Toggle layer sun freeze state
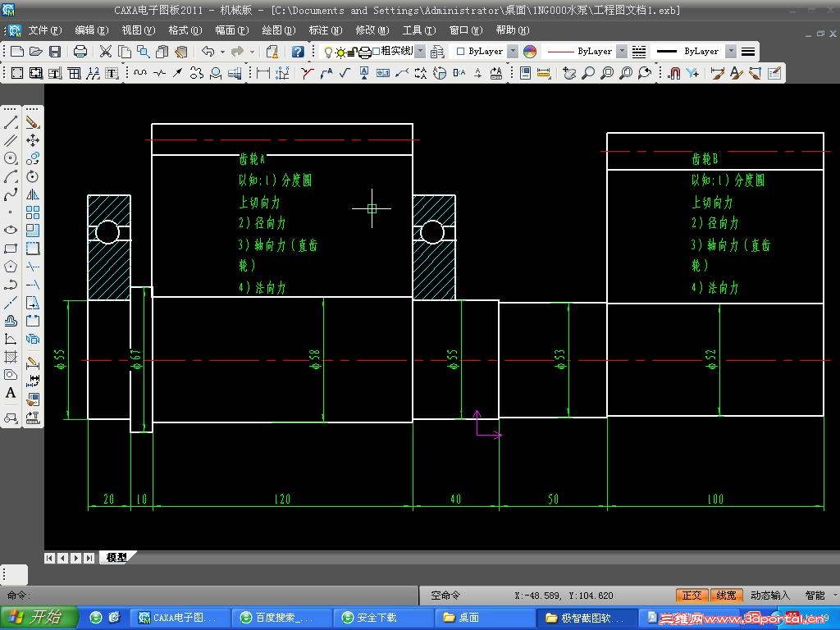The width and height of the screenshot is (840, 630). click(340, 52)
